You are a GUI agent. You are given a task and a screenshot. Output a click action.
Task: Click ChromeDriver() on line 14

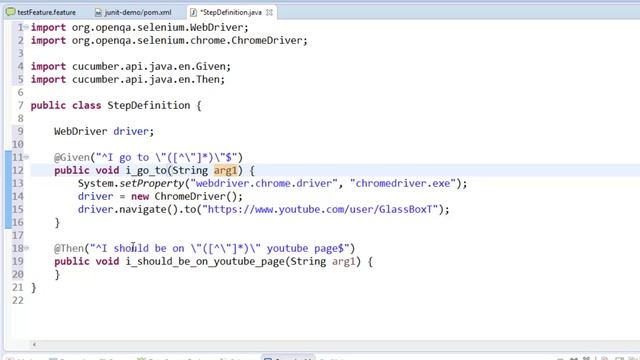[198, 196]
